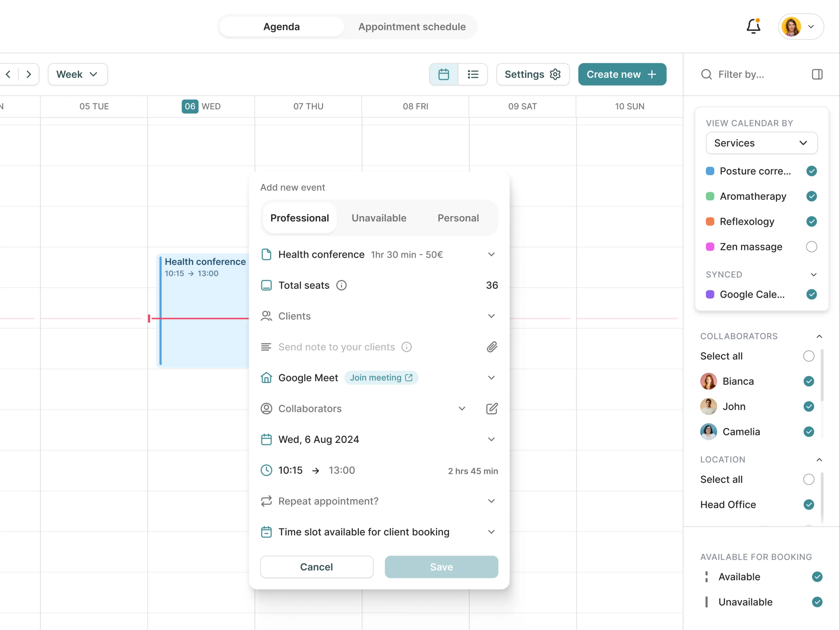This screenshot has height=630, width=840.
Task: Uncheck Google Calendar sync
Action: (812, 294)
